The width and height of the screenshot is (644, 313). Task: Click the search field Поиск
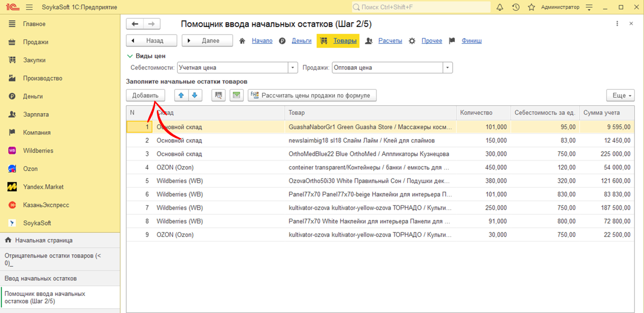(x=421, y=7)
